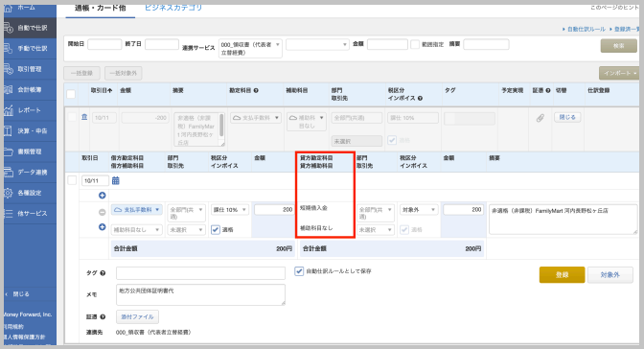Toggle the greyed 適格 checkbox under 課仕 10%
This screenshot has width=644, height=349.
click(392, 140)
